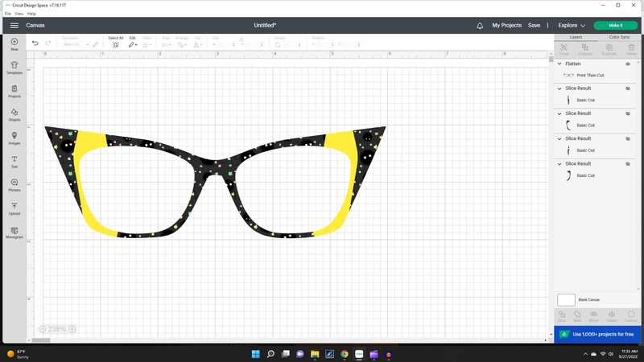Screen dimensions: 644x362
Task: Click the Save link
Action: click(534, 26)
